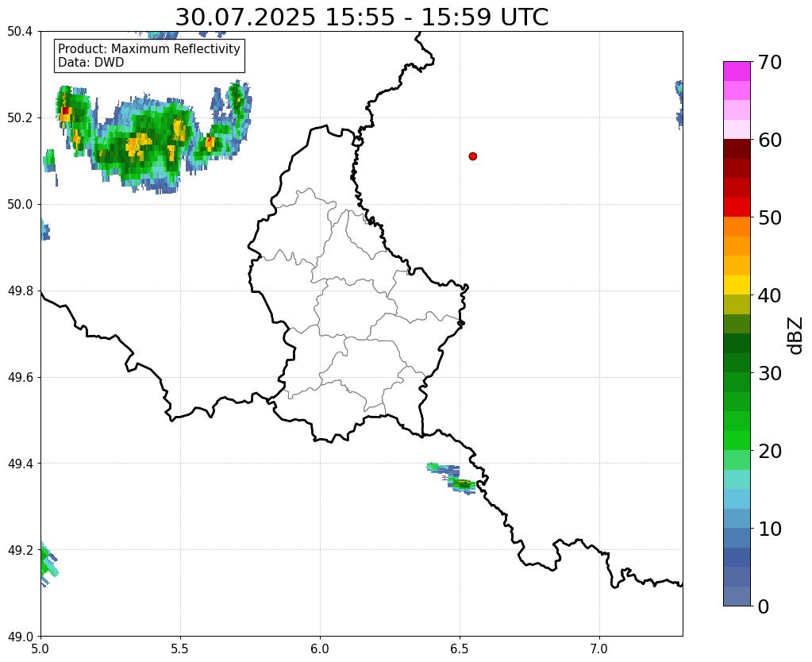812x662 pixels.
Task: Click the colorbar tick label 40
Action: click(770, 295)
